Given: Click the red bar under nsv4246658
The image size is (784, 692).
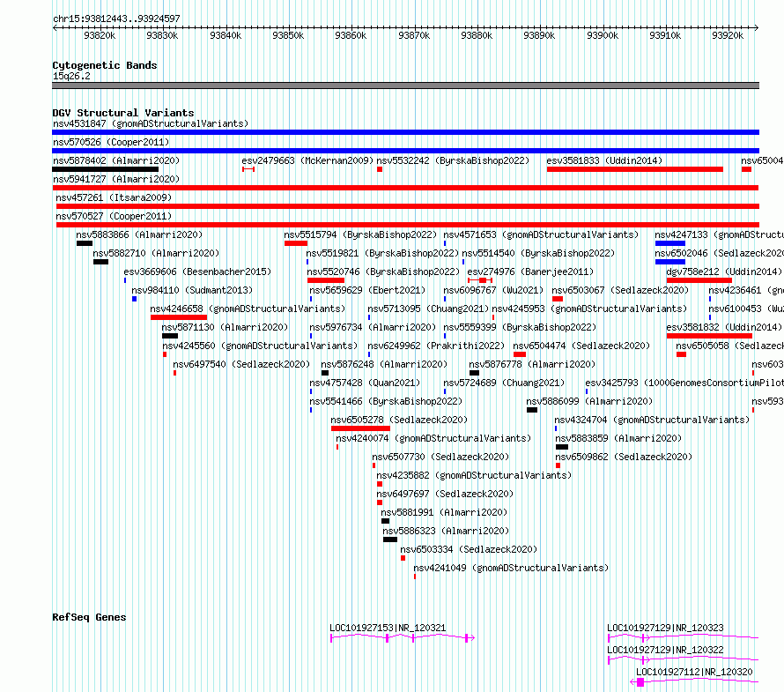Looking at the screenshot, I should [179, 317].
